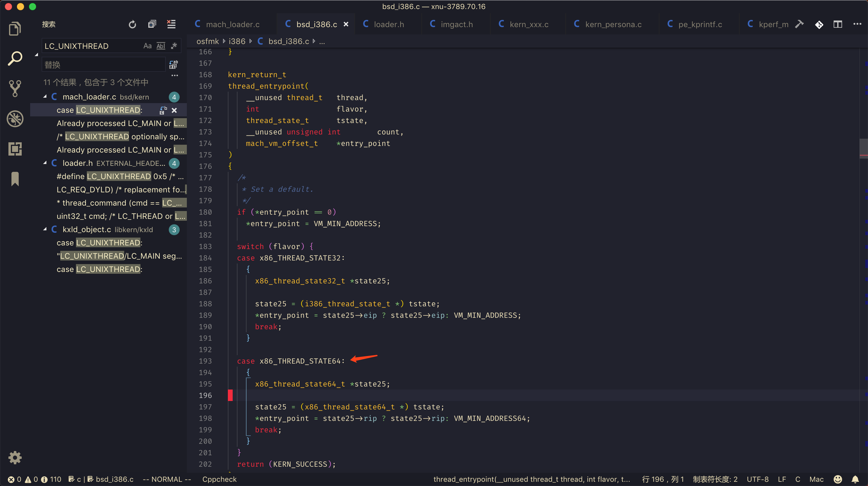The width and height of the screenshot is (868, 486).
Task: Toggle match case option in search
Action: [x=147, y=46]
